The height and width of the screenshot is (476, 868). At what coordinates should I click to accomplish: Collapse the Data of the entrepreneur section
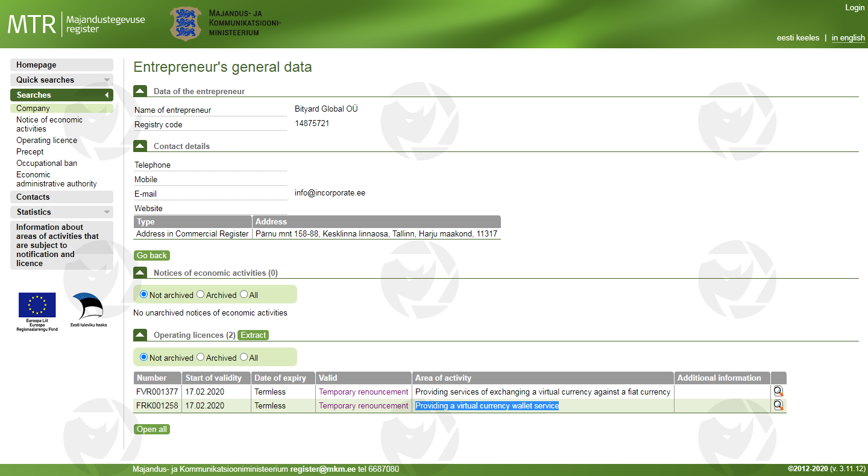point(140,91)
